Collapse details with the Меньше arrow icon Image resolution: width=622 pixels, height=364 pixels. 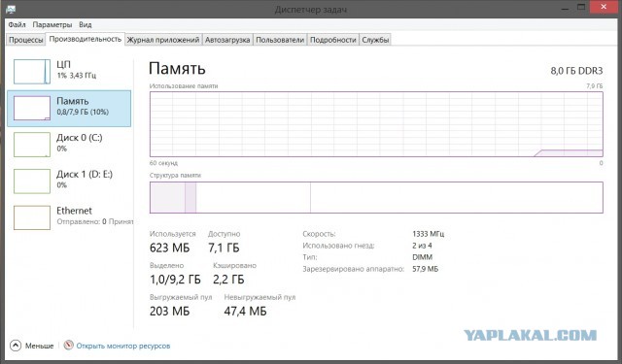(x=16, y=346)
